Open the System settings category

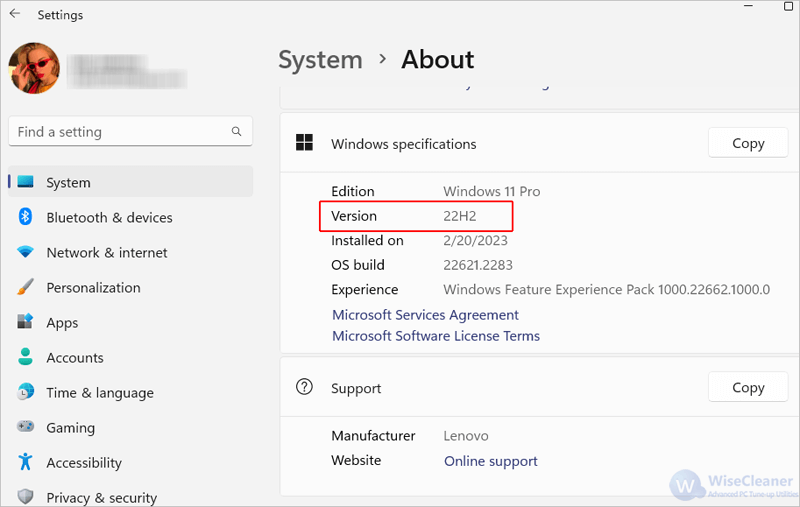pyautogui.click(x=131, y=182)
